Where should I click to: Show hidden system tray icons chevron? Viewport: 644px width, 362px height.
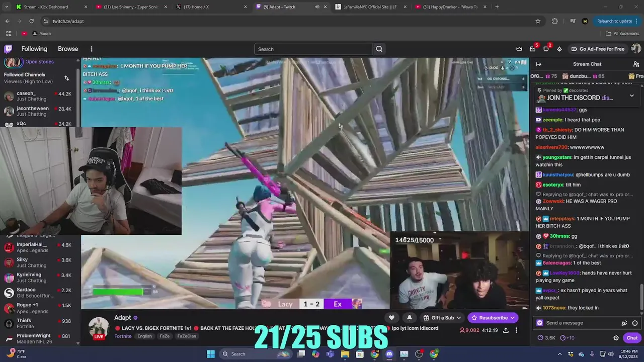tap(559, 354)
